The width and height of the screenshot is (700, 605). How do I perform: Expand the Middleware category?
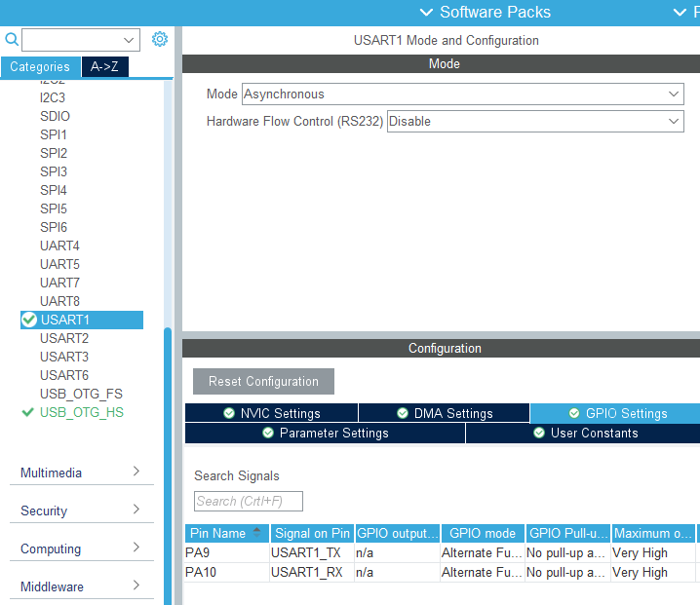(136, 586)
